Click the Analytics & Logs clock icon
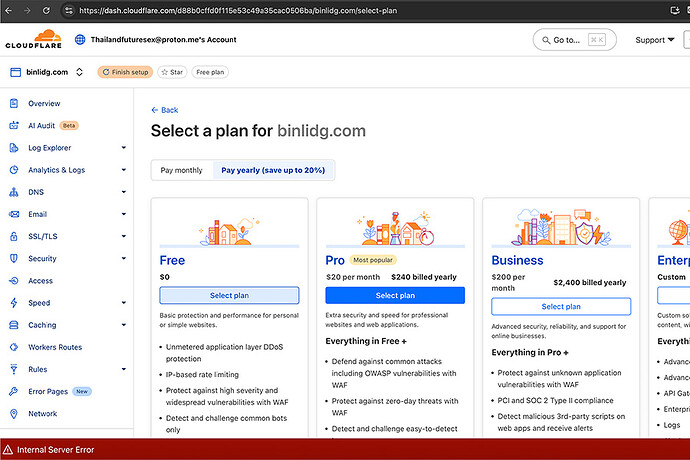 pyautogui.click(x=14, y=170)
